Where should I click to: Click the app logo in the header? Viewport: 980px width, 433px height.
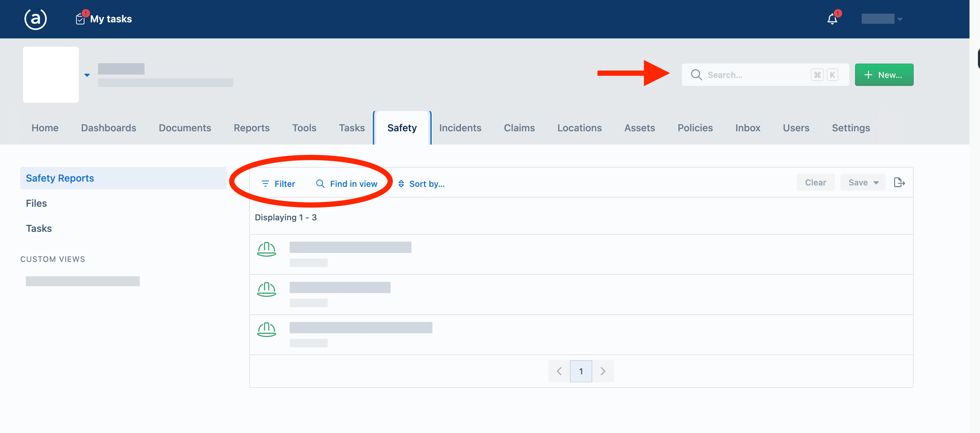[x=35, y=19]
